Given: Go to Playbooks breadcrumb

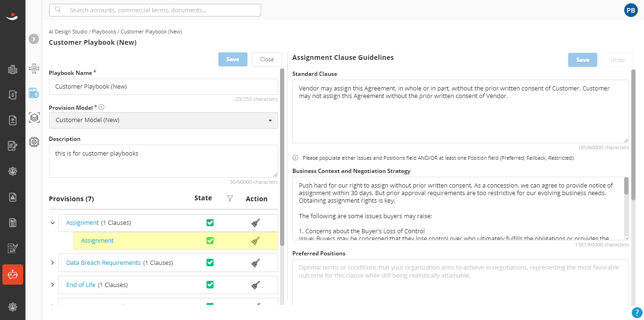Looking at the screenshot, I should pyautogui.click(x=104, y=32).
